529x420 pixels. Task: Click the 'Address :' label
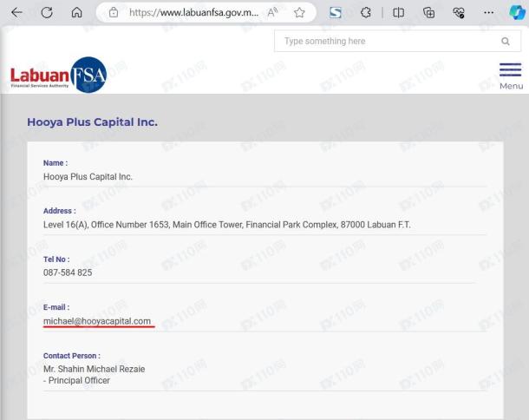tap(59, 211)
